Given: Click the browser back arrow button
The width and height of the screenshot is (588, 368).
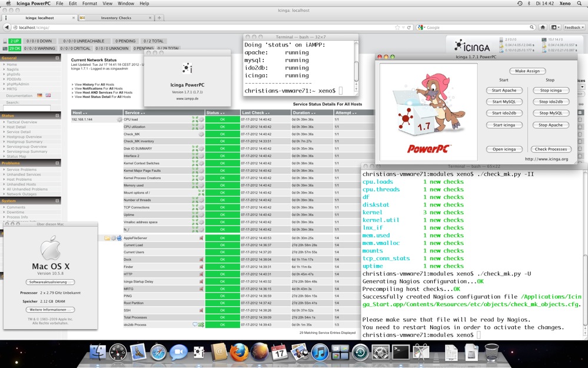Looking at the screenshot, I should [6, 28].
